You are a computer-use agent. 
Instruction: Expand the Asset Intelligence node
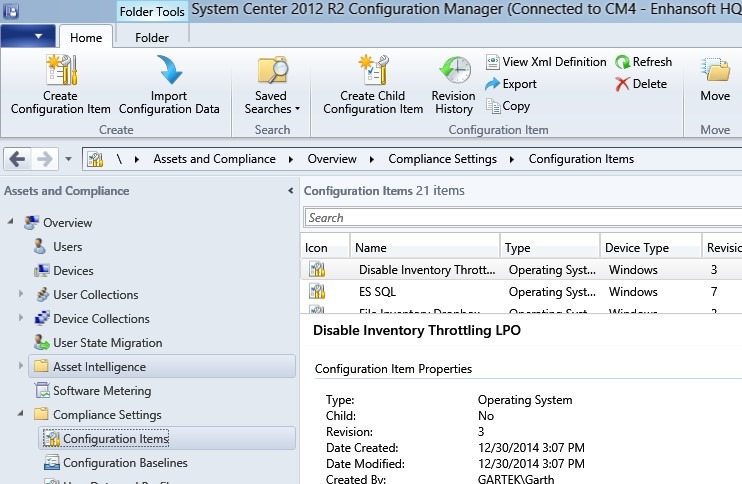tap(20, 366)
